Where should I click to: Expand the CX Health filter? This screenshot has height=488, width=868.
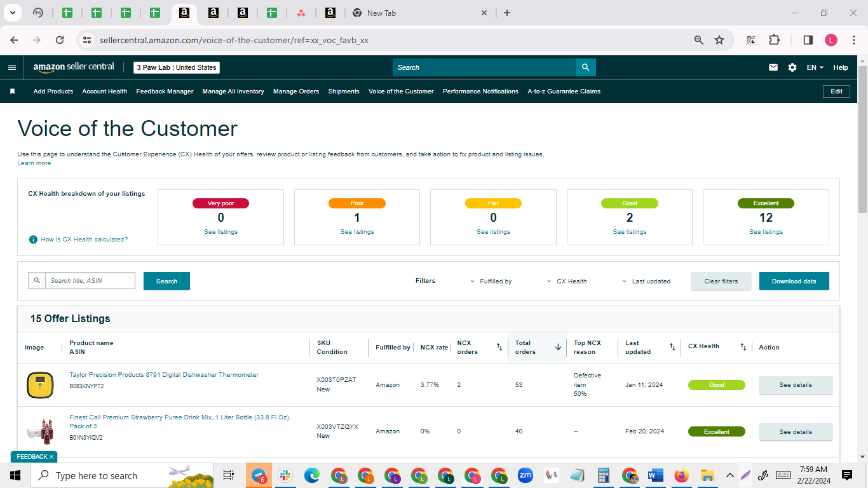click(x=567, y=281)
